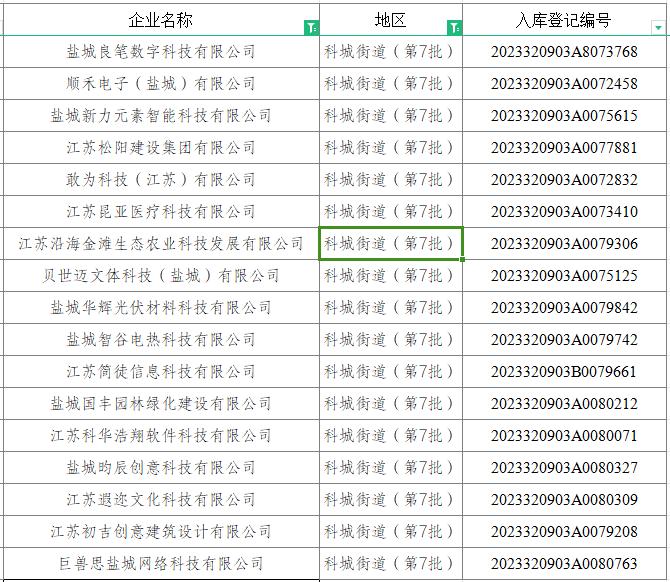Screen dimensions: 670x582
Task: Select registration number 2023320903A0080071
Action: pyautogui.click(x=564, y=436)
